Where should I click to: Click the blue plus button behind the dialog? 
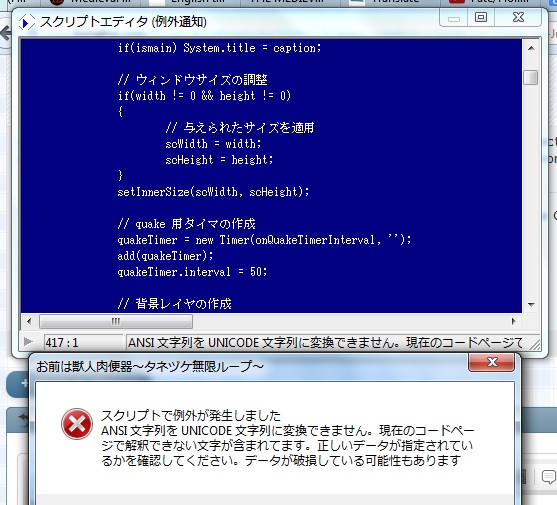(18, 384)
